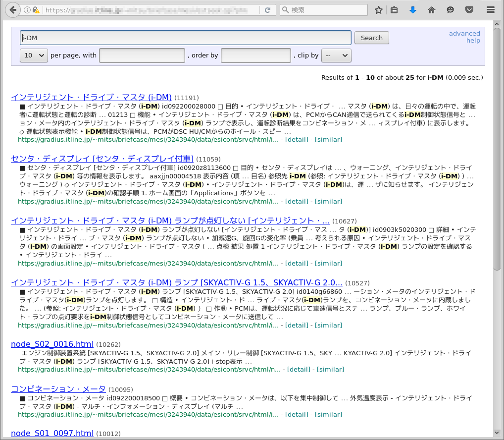Bookmark this page with the star icon
Screen dimensions: 504x440
coord(379,10)
